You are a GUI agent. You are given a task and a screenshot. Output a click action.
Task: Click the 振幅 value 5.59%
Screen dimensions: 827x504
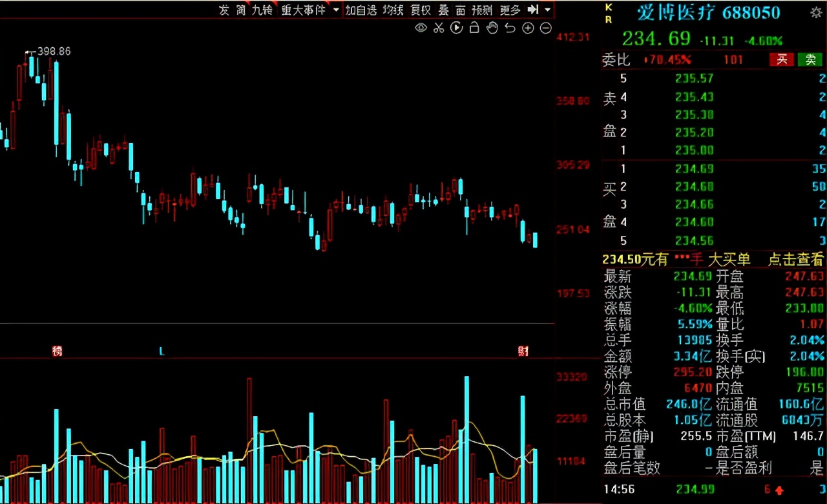pos(696,324)
